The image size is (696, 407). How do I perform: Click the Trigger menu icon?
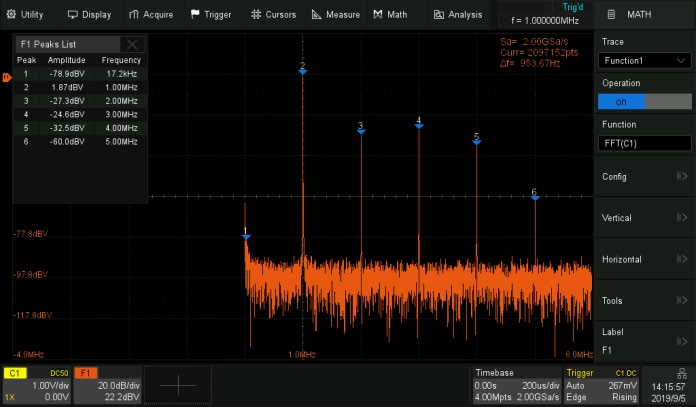coord(193,15)
